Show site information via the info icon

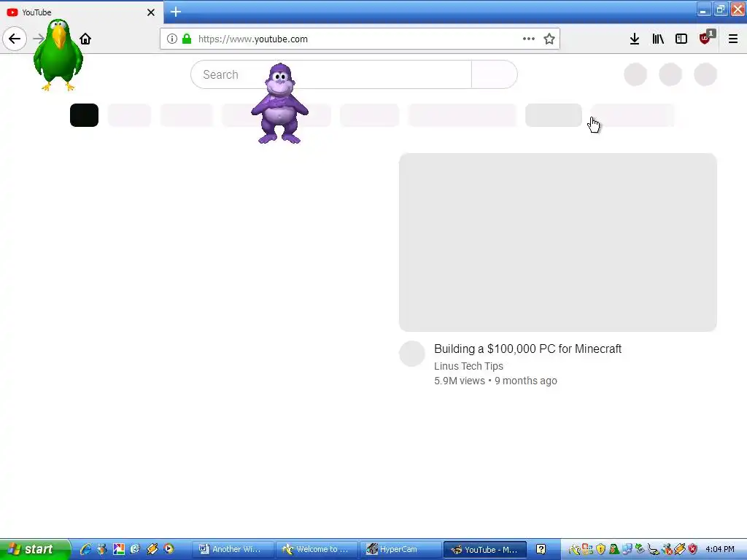coord(172,39)
